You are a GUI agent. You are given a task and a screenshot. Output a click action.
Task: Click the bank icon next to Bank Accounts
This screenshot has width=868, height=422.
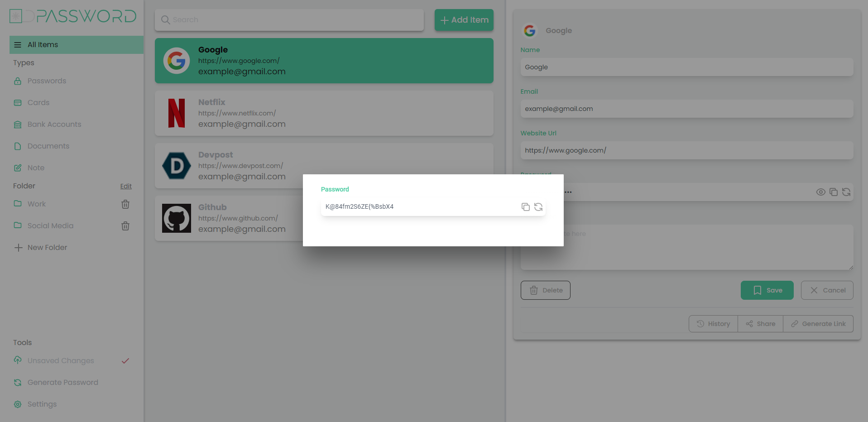click(18, 125)
